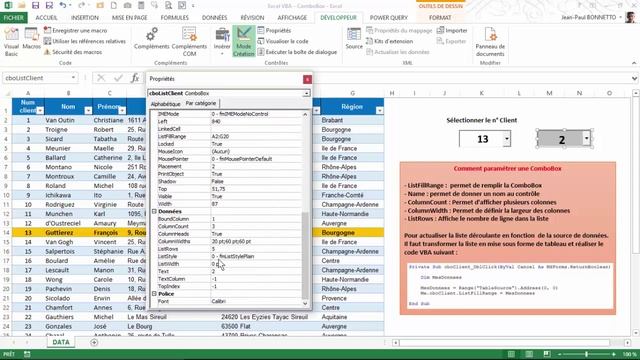This screenshot has width=640, height=360.
Task: Save the workbook from quick access toolbar
Action: click(36, 6)
